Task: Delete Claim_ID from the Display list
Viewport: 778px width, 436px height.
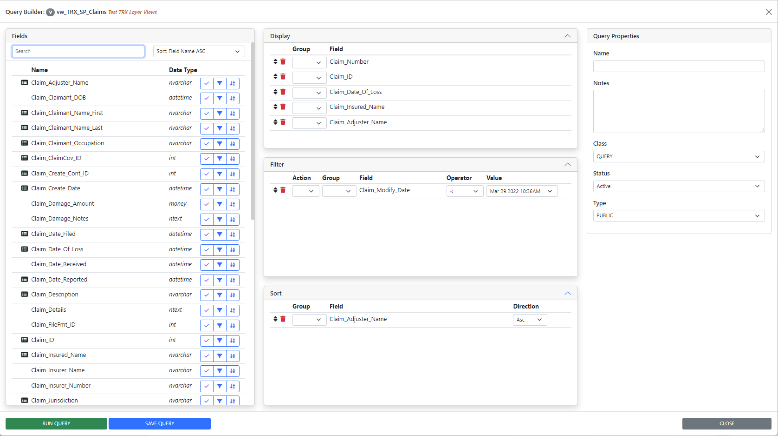Action: tap(283, 76)
